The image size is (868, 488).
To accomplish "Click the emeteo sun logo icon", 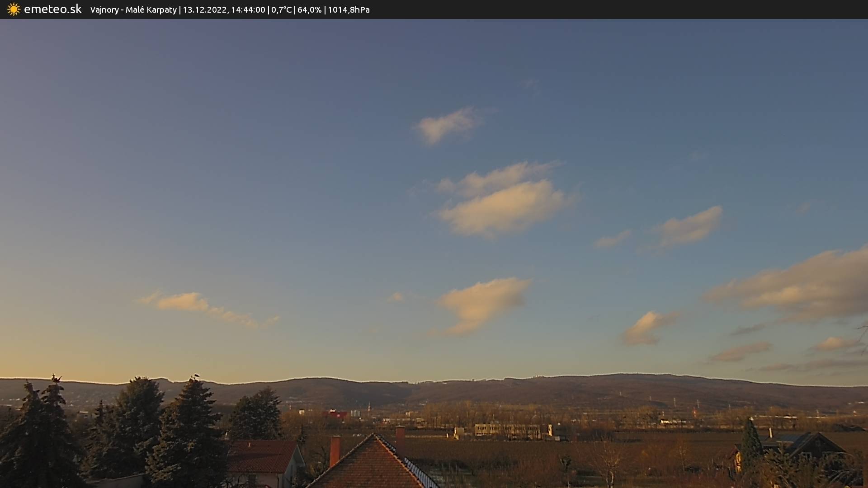I will 14,9.
